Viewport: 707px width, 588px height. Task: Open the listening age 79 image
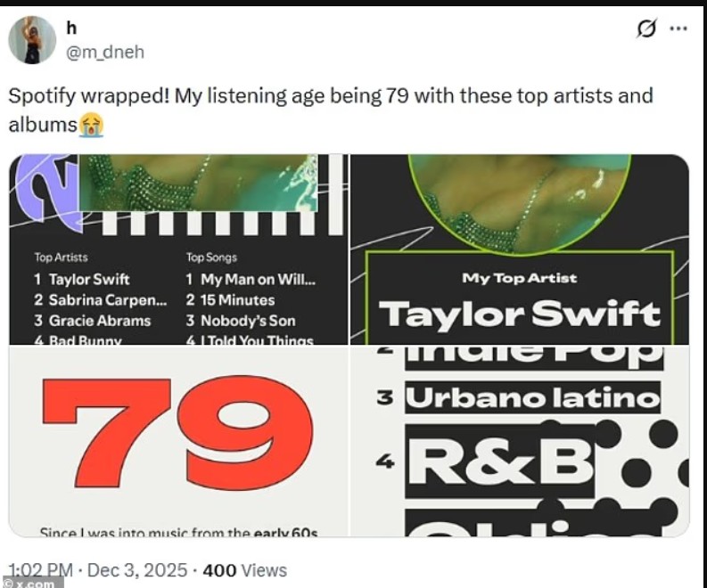click(178, 441)
